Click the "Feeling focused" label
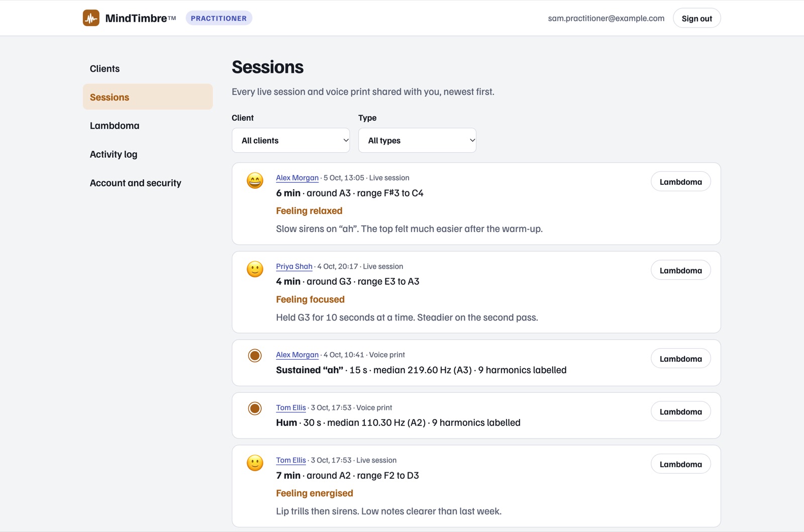The width and height of the screenshot is (804, 532). [310, 299]
